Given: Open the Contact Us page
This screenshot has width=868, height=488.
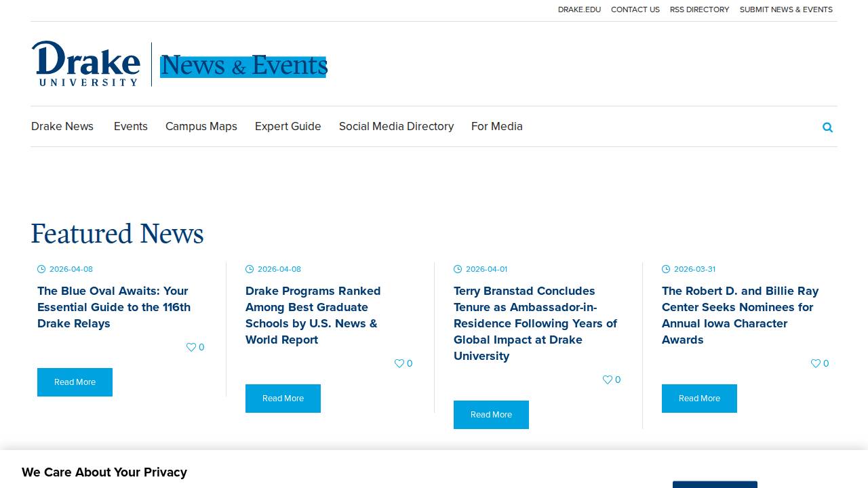Looking at the screenshot, I should pos(635,9).
